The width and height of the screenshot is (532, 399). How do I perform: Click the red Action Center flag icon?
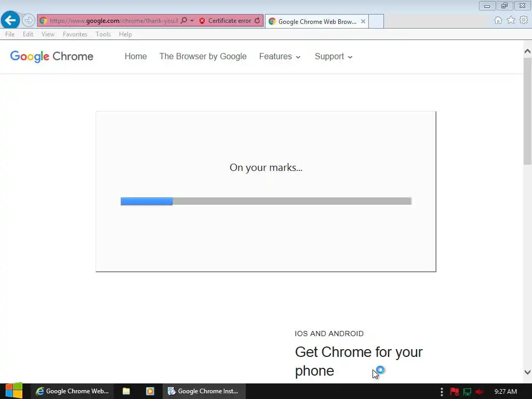click(x=454, y=392)
